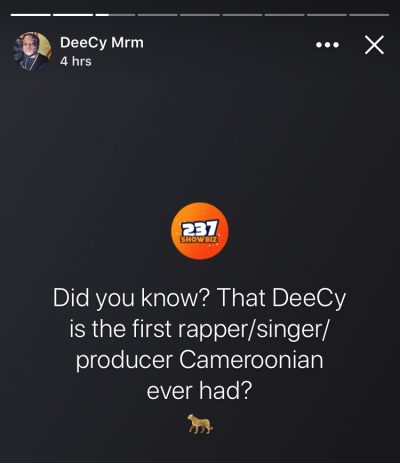Jump to the second story progress segment

pyautogui.click(x=73, y=15)
